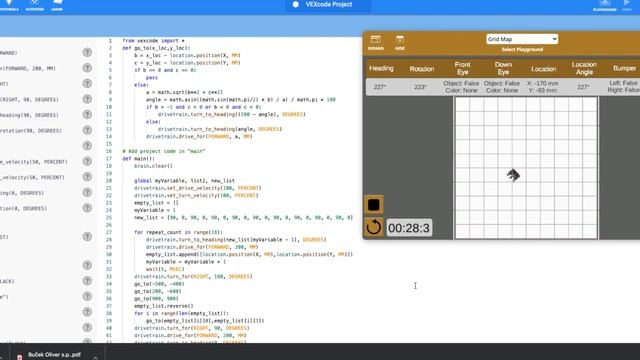Open the Select Playground dropdown
The width and height of the screenshot is (640, 360).
(522, 39)
